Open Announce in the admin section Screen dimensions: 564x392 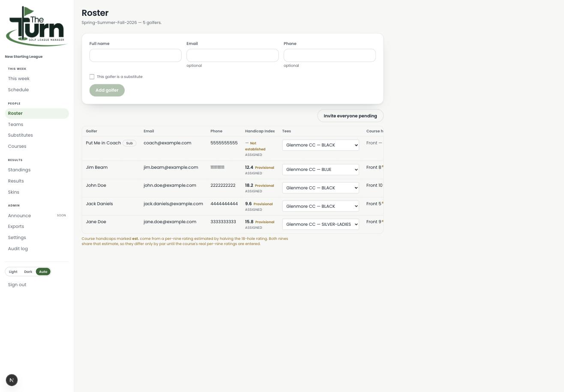tap(37, 216)
